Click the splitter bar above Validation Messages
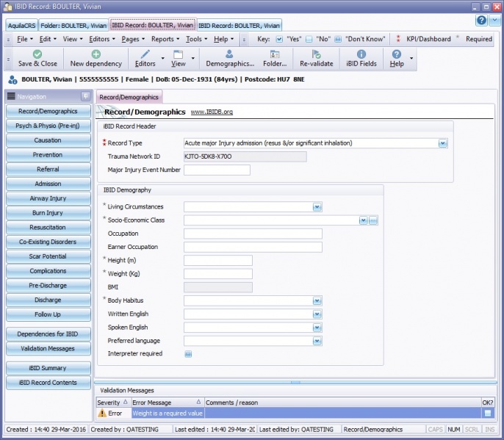The width and height of the screenshot is (504, 440). point(295,383)
